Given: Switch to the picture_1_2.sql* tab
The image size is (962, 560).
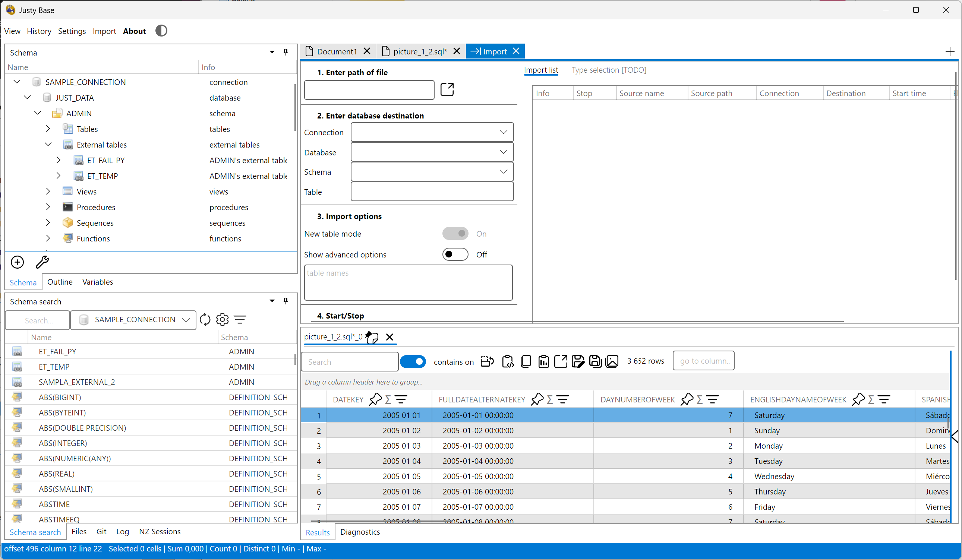Looking at the screenshot, I should [x=420, y=51].
